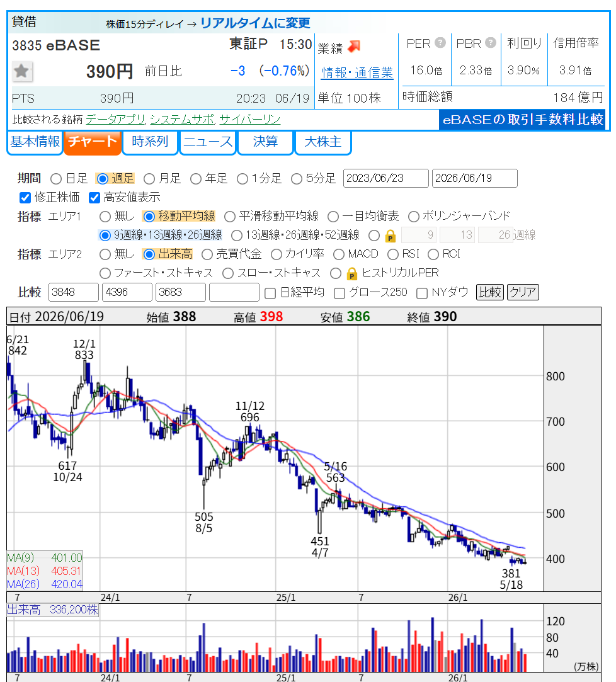This screenshot has height=682, width=616.
Task: Click the 381 5/18 low price label
Action: pyautogui.click(x=511, y=579)
